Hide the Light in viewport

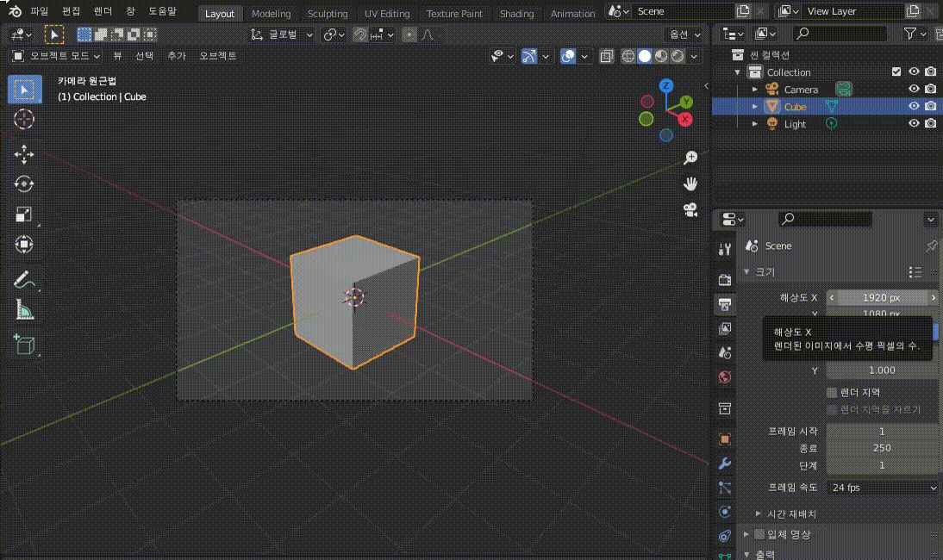tap(914, 124)
